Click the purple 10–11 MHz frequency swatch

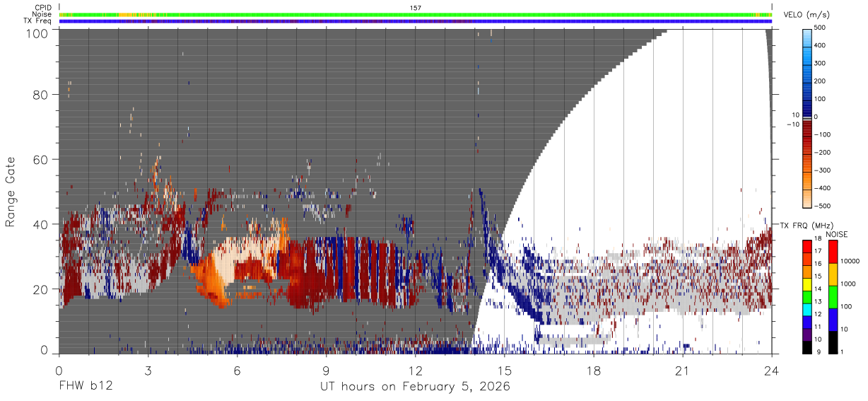pyautogui.click(x=807, y=335)
